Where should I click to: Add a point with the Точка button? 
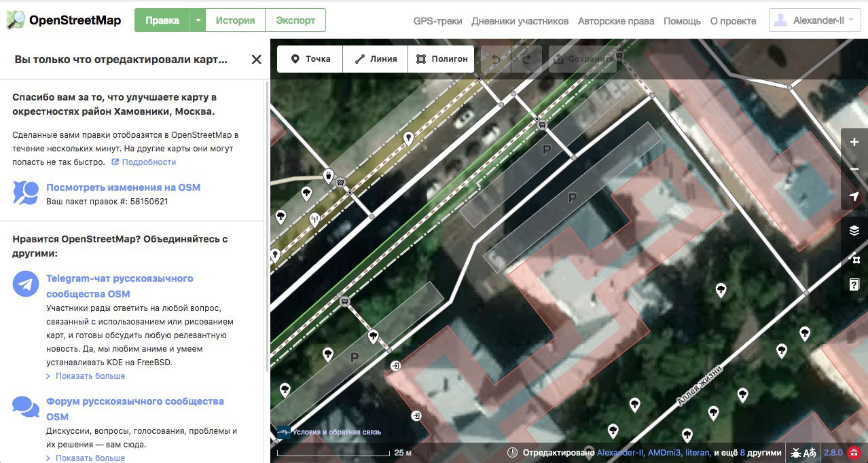point(310,59)
